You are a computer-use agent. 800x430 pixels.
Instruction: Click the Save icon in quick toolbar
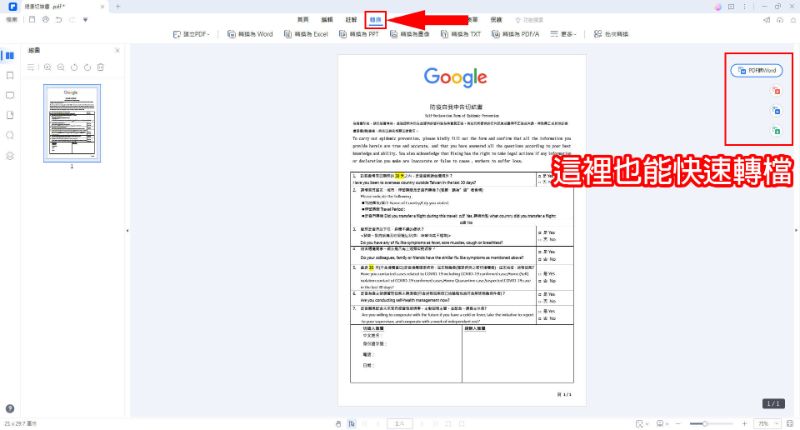(32, 19)
